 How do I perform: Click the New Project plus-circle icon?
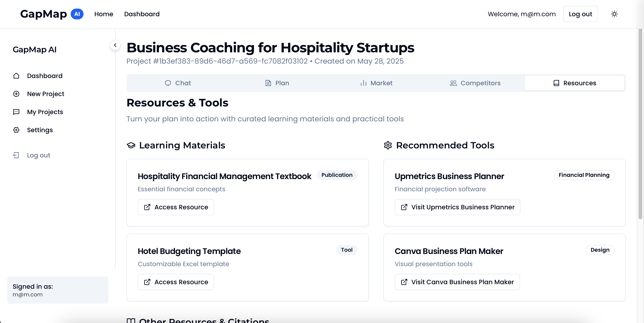point(16,94)
